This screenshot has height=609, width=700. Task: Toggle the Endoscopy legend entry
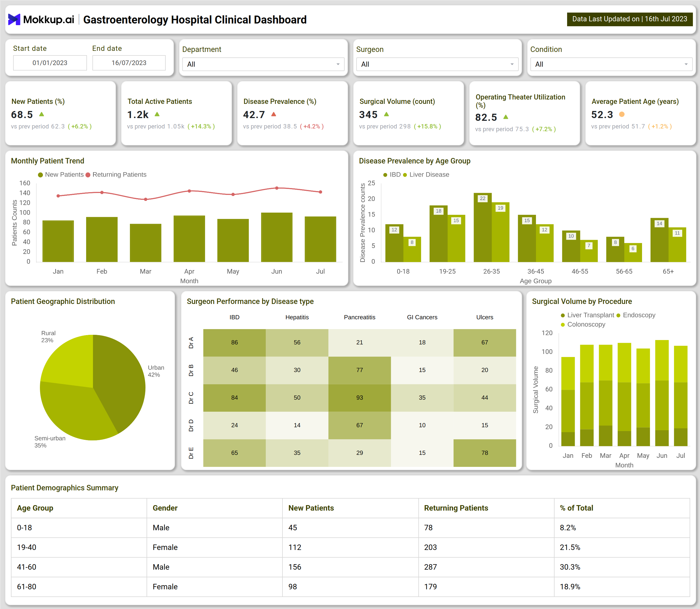(x=636, y=315)
